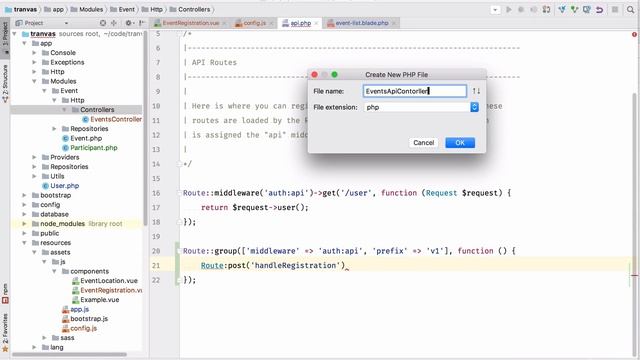Collapse the Controllers folder
The height and width of the screenshot is (360, 640).
pyautogui.click(x=64, y=110)
